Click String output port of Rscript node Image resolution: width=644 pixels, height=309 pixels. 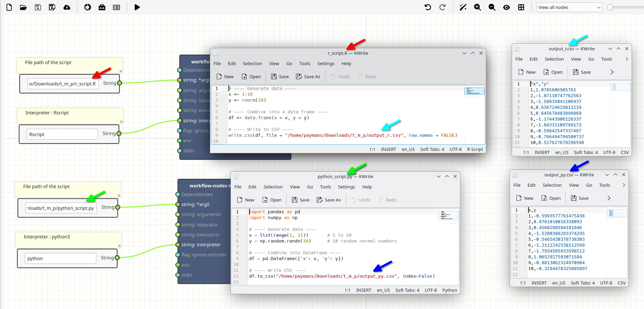119,133
